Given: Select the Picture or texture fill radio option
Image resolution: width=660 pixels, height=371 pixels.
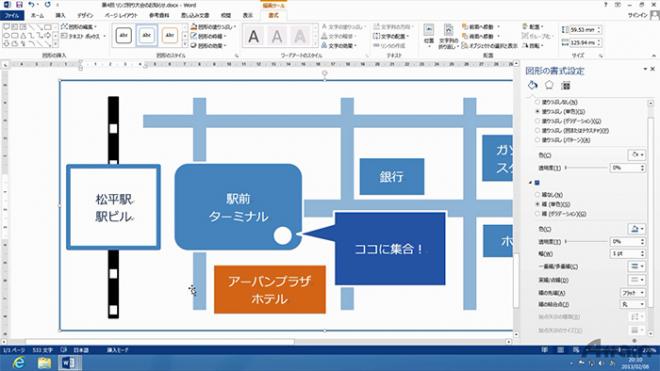Looking at the screenshot, I should (538, 131).
